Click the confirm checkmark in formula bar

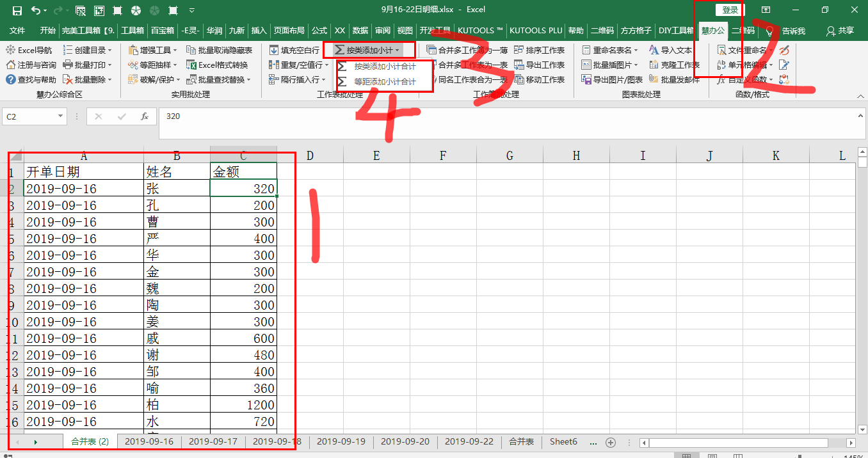122,116
